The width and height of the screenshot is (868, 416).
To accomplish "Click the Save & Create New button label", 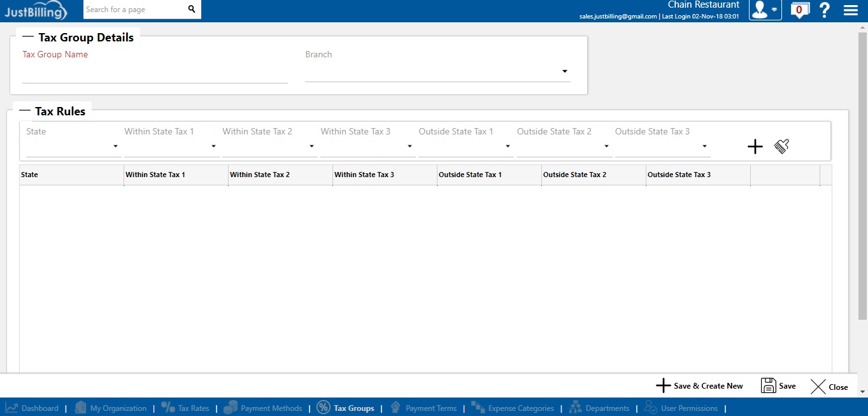I will pos(708,386).
